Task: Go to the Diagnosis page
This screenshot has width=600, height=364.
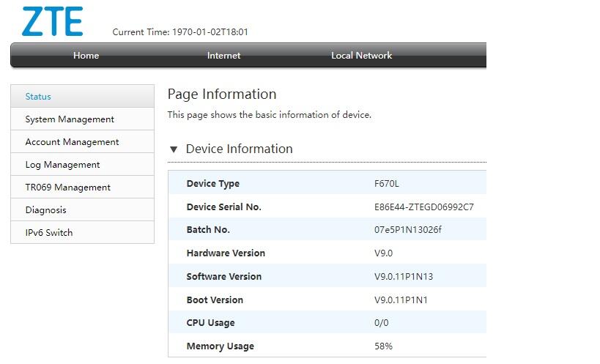Action: [45, 210]
